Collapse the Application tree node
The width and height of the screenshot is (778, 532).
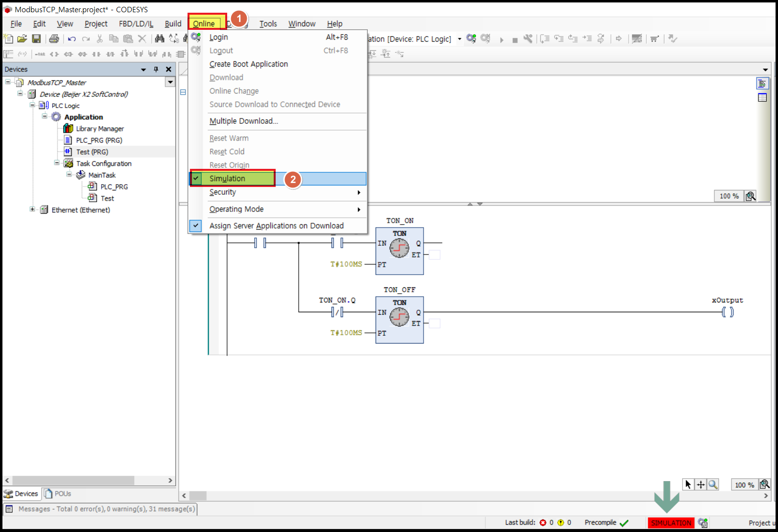point(45,116)
